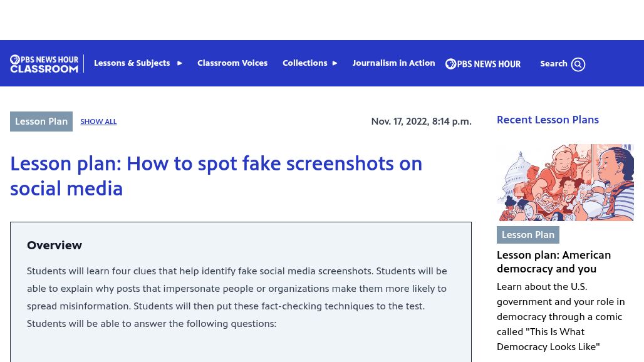The image size is (644, 362).
Task: Click the democracy comic description text
Action: [x=561, y=316]
